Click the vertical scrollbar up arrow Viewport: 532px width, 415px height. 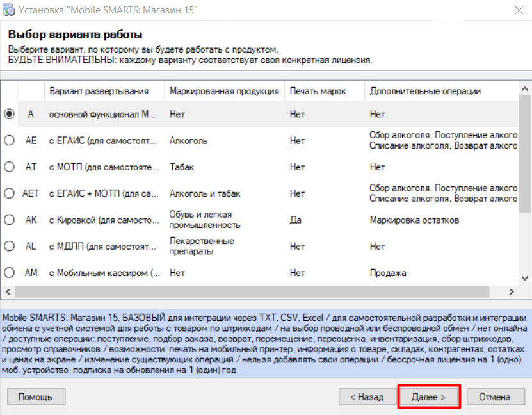click(x=525, y=89)
